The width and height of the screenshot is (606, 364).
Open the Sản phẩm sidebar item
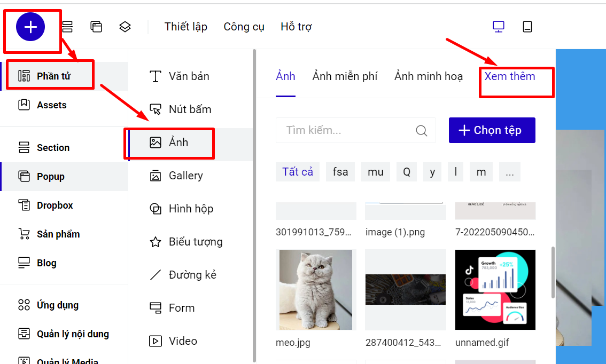[58, 234]
